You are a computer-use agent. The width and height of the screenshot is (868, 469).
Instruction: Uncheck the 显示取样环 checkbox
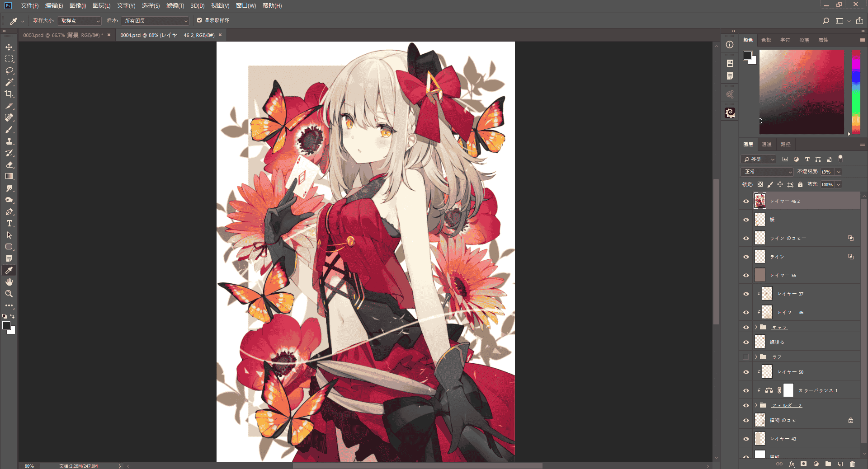199,20
